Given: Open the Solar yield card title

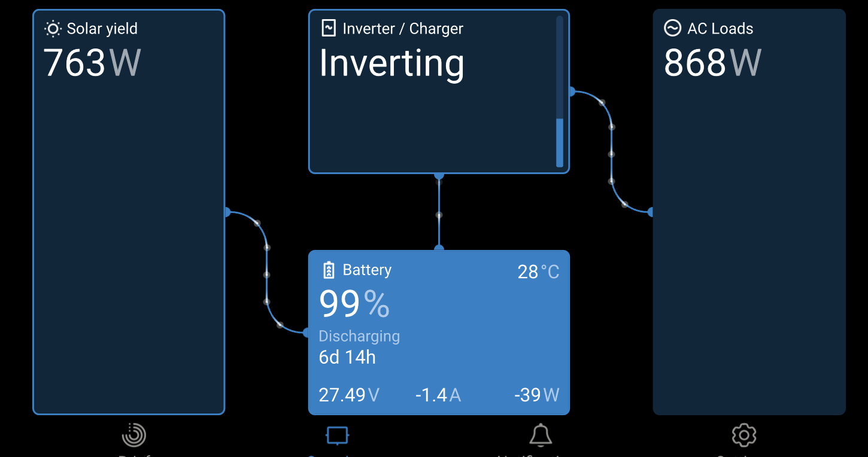Looking at the screenshot, I should click(x=102, y=29).
